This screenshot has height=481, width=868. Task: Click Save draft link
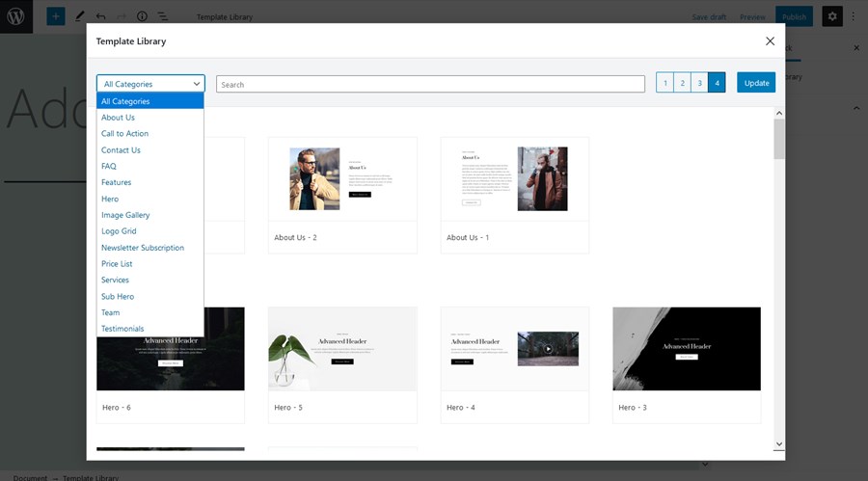point(709,17)
